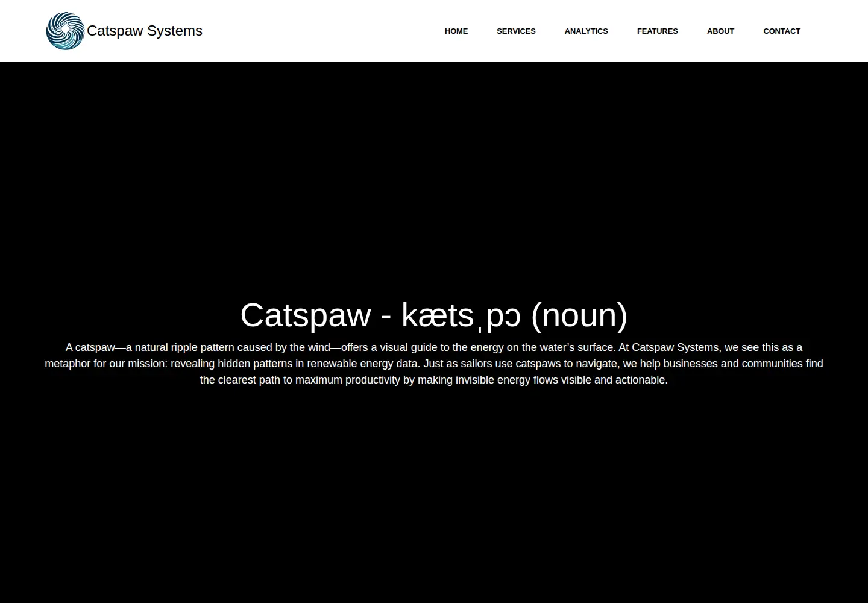Visit the Contact page
Image resolution: width=868 pixels, height=603 pixels.
point(782,31)
